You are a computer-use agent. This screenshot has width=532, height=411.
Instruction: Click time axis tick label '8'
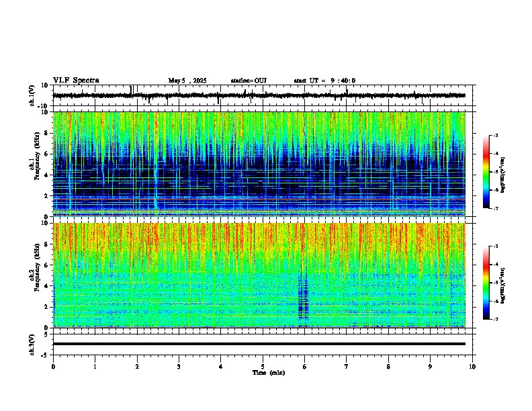[388, 367]
